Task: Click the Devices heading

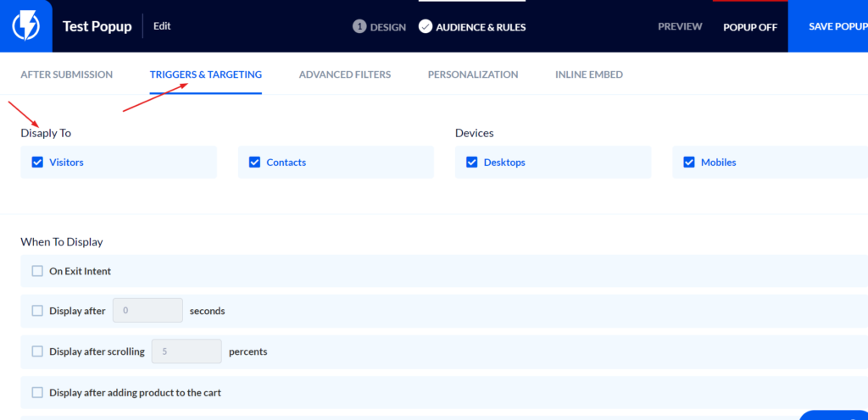Action: (x=475, y=133)
